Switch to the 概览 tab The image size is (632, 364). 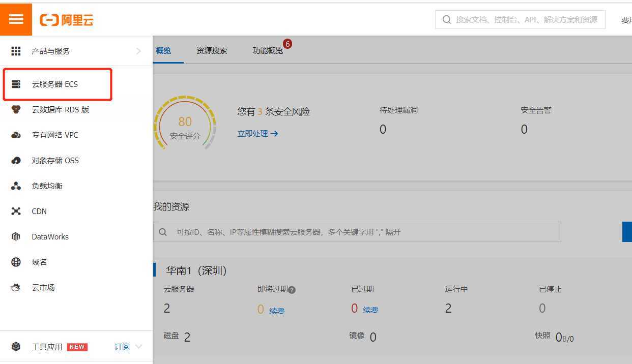click(x=163, y=50)
